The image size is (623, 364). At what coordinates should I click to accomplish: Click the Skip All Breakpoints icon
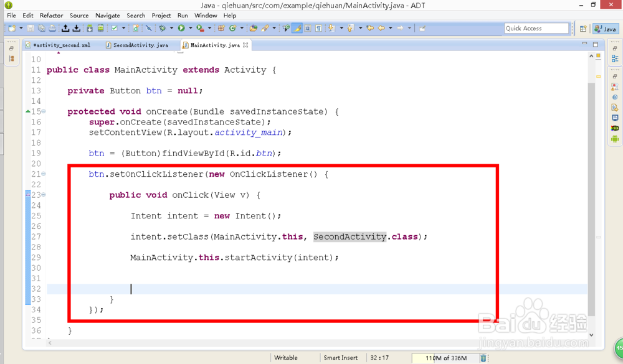[x=149, y=28]
